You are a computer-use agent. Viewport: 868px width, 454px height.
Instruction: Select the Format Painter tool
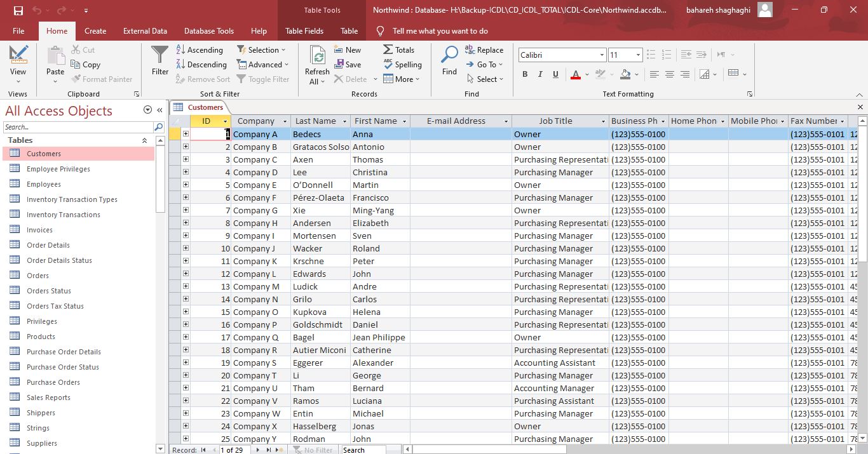click(x=102, y=79)
